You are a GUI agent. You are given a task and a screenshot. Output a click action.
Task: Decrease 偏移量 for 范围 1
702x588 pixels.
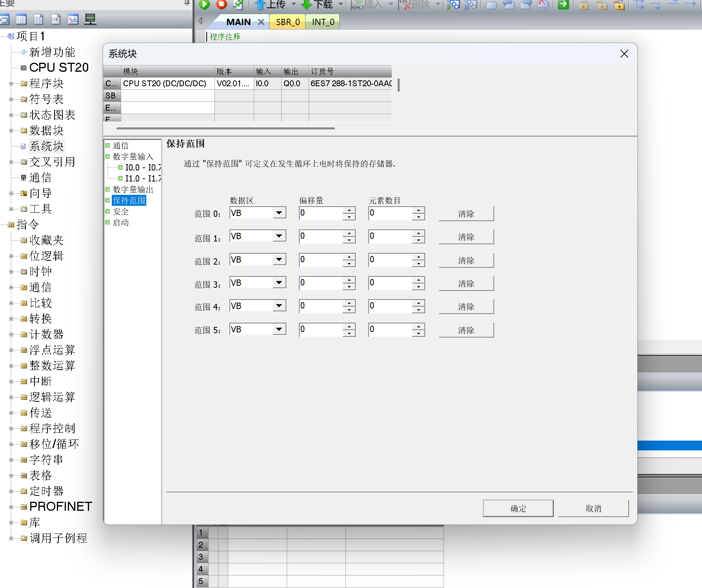[349, 240]
